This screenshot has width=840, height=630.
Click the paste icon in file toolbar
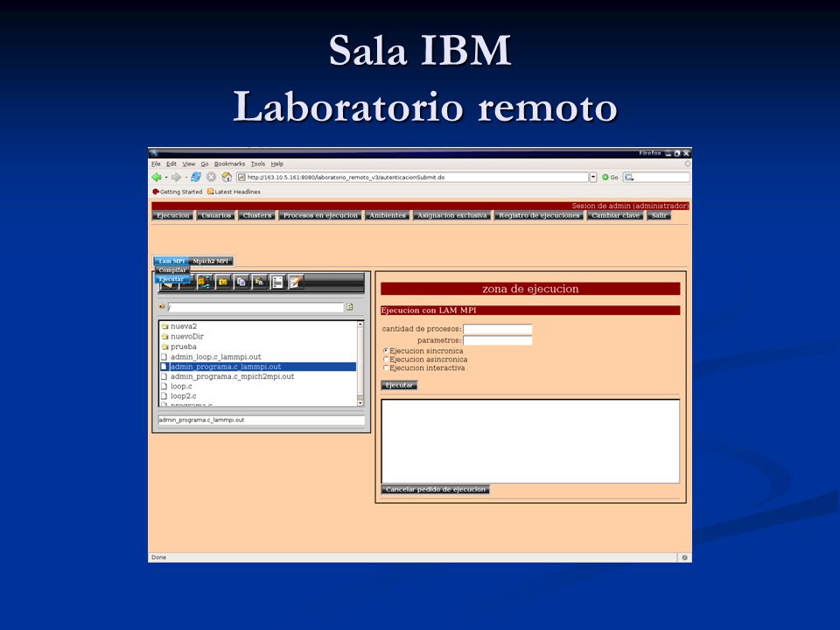click(x=259, y=282)
